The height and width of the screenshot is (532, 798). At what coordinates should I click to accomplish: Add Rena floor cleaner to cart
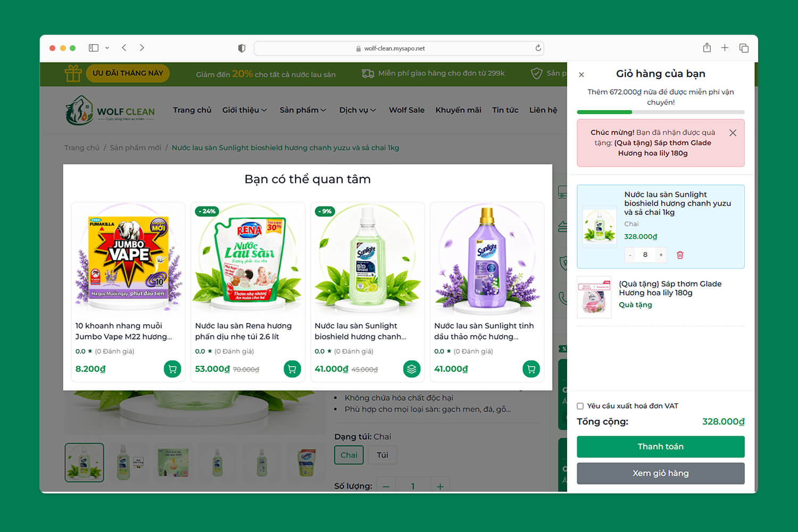pos(292,369)
